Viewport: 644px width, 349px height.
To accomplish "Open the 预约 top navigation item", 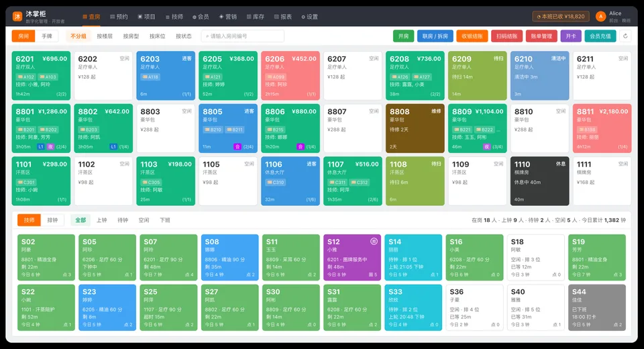I will (x=119, y=17).
